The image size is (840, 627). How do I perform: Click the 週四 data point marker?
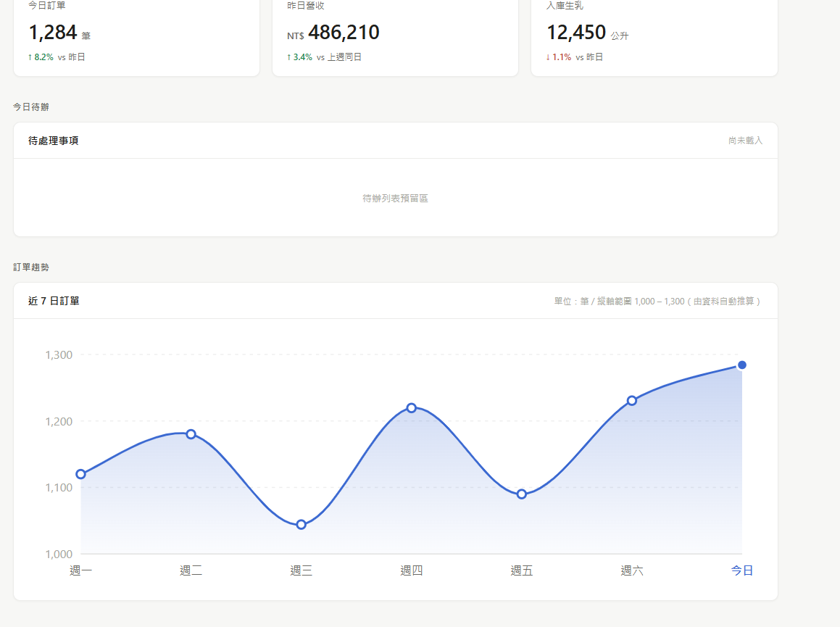click(x=412, y=408)
